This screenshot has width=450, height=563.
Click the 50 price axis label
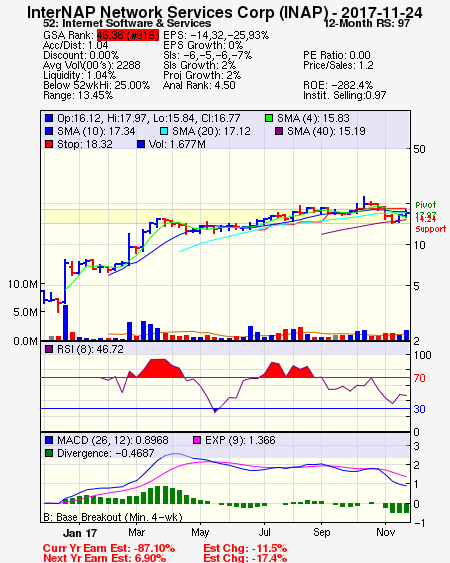tap(419, 149)
